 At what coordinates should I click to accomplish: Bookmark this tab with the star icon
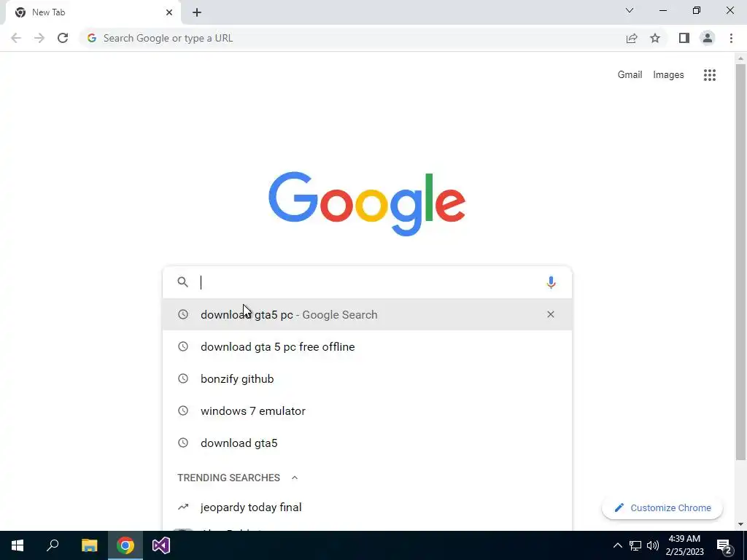coord(655,38)
